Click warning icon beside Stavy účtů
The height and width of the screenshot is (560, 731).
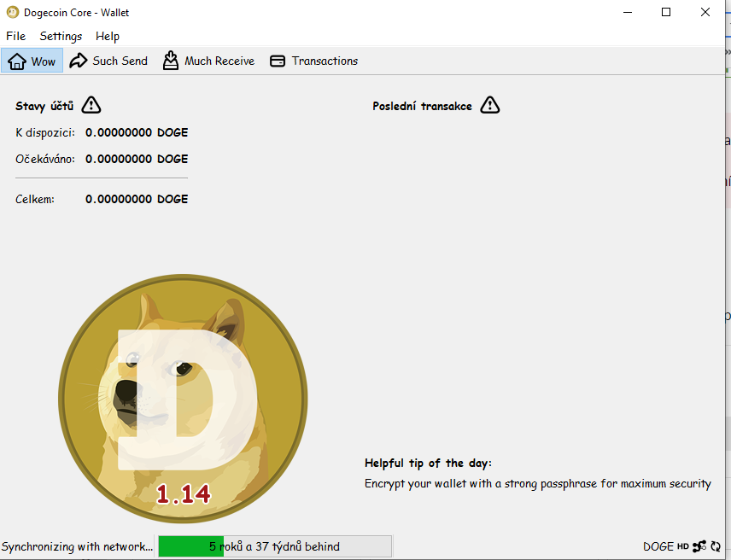[91, 105]
